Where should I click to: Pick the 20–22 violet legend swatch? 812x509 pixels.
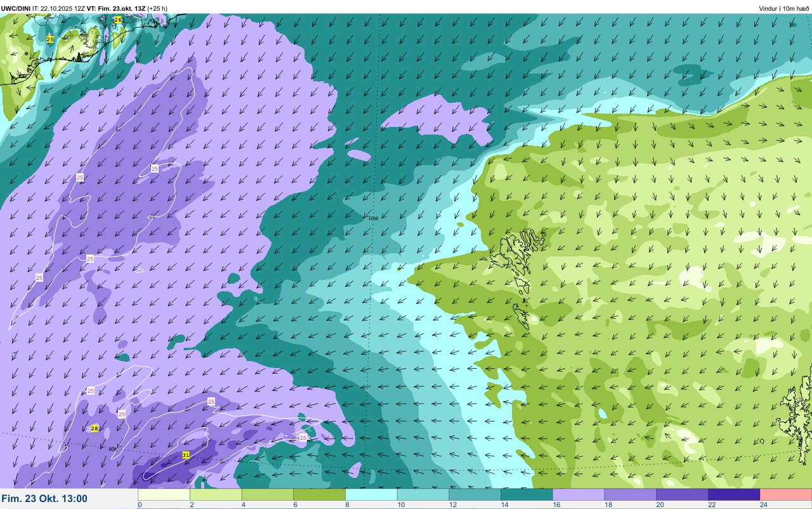(681, 494)
